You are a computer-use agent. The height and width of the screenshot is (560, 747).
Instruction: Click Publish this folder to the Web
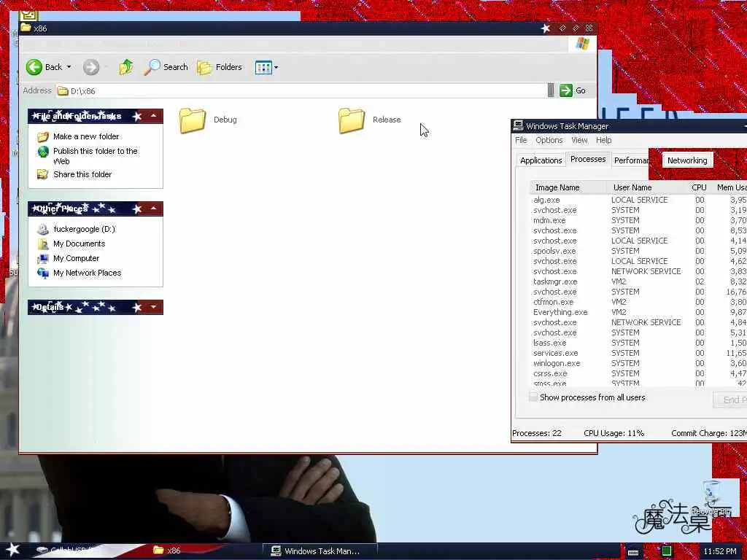(96, 156)
